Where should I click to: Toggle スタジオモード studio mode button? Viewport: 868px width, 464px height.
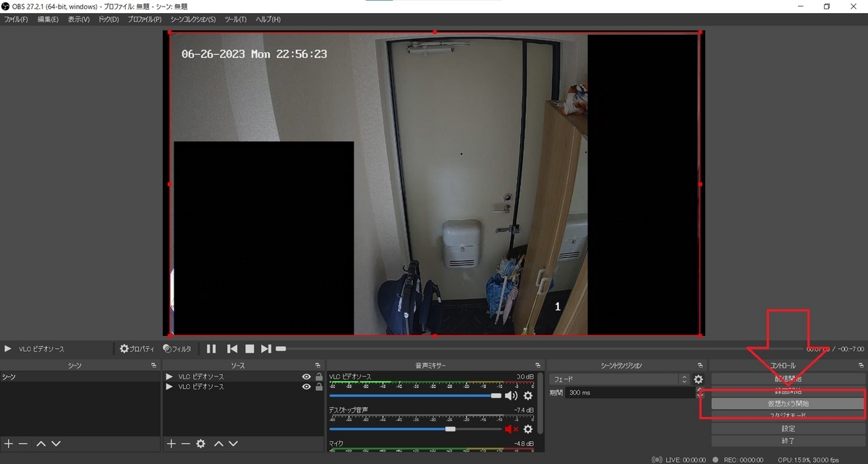click(788, 416)
